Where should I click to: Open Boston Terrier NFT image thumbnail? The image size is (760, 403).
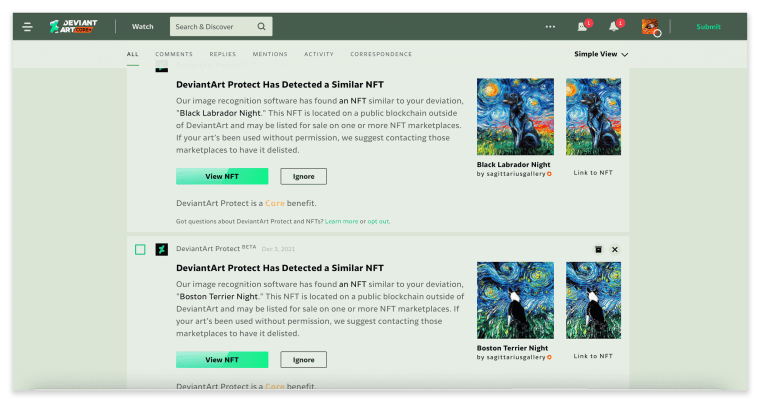click(593, 300)
